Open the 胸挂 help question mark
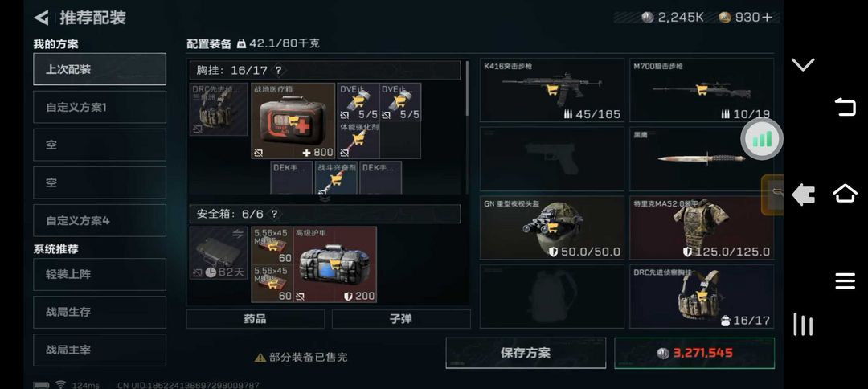 click(278, 70)
